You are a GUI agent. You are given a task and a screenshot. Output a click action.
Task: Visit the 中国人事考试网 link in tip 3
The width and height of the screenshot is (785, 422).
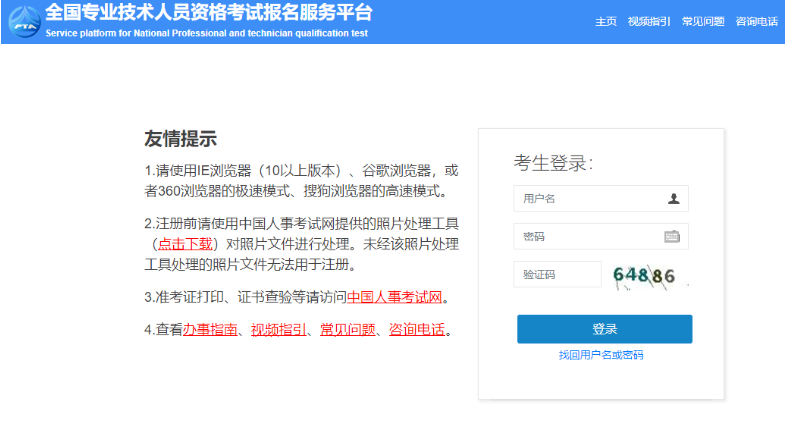click(394, 297)
